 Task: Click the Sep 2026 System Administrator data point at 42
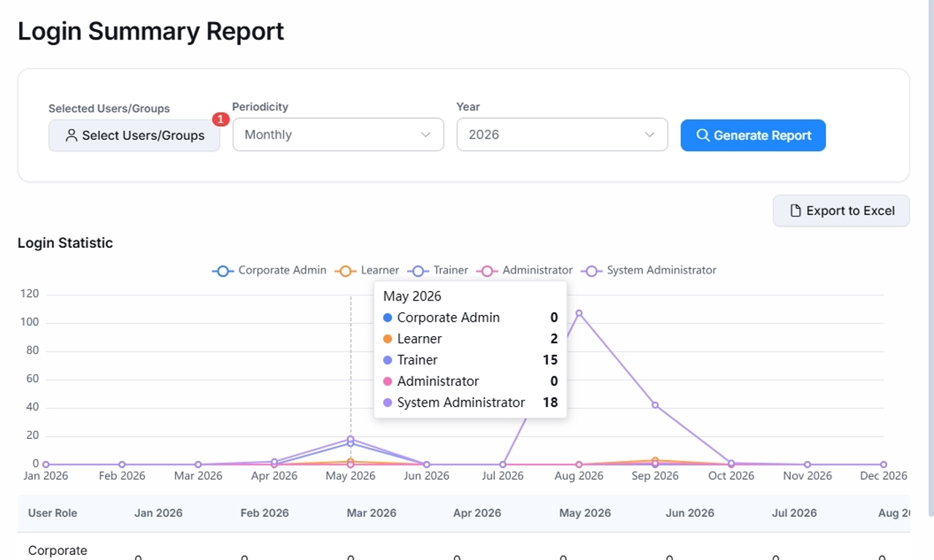click(x=655, y=405)
